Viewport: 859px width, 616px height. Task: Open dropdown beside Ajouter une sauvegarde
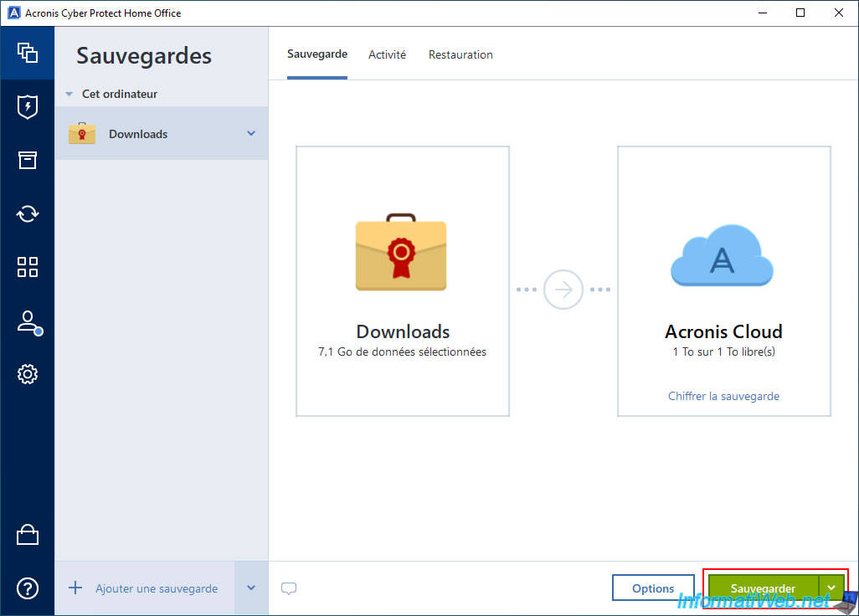(x=251, y=588)
